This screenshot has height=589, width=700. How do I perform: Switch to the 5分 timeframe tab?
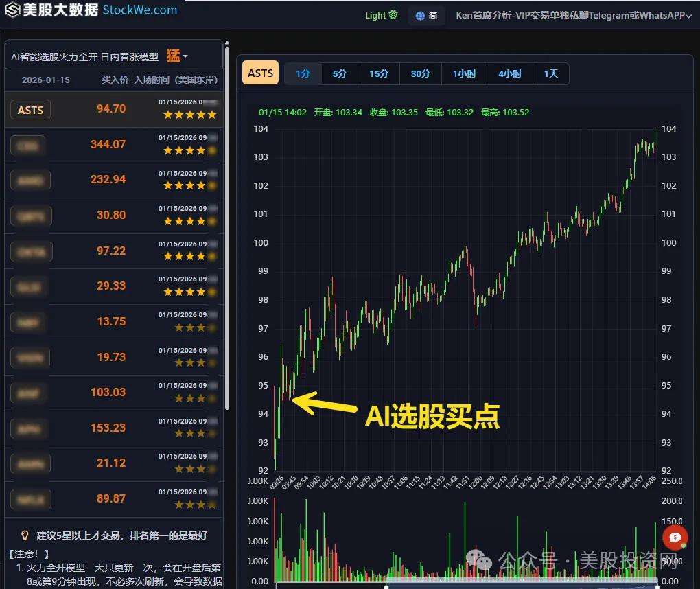pos(339,73)
